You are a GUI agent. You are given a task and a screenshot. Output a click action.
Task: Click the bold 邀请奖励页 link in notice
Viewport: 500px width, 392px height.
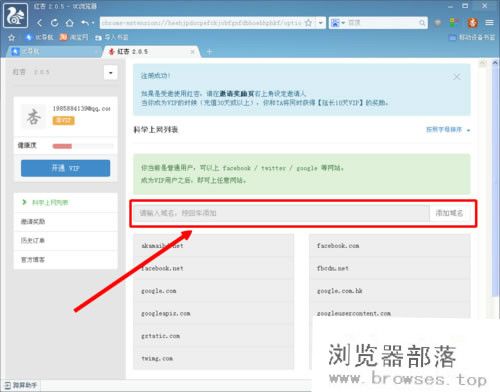click(x=237, y=94)
